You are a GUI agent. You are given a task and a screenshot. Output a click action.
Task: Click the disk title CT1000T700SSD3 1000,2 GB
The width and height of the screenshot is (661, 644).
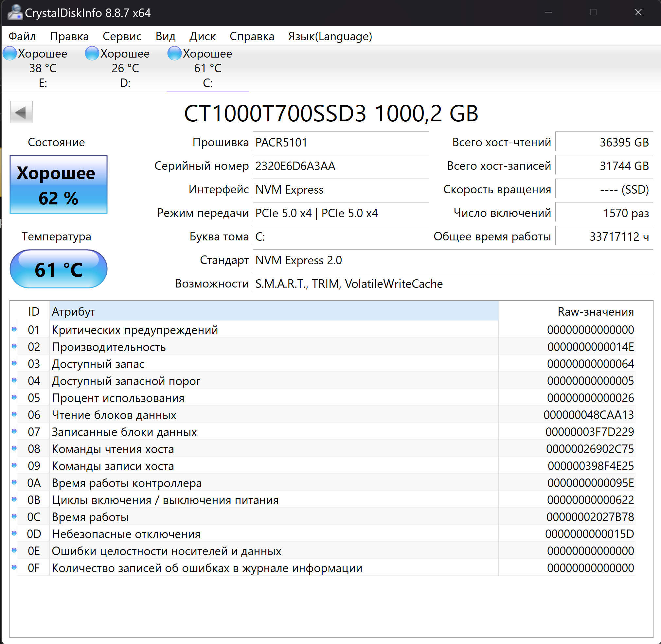pos(331,113)
